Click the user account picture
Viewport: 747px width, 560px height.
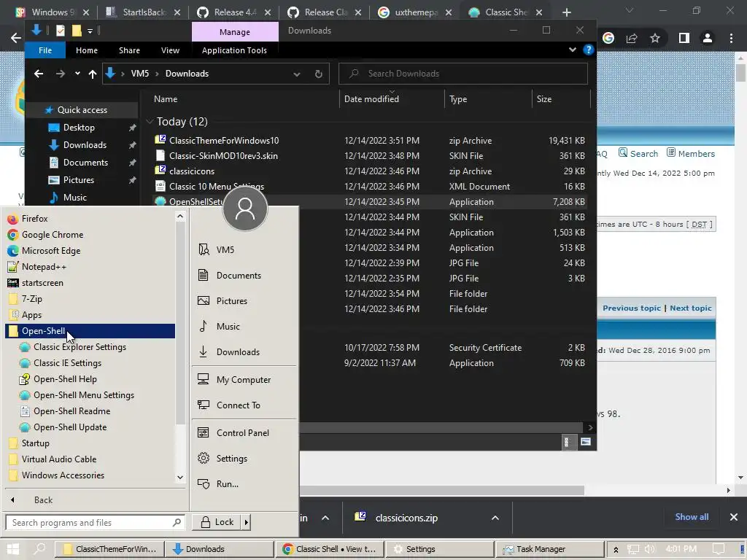coord(245,209)
